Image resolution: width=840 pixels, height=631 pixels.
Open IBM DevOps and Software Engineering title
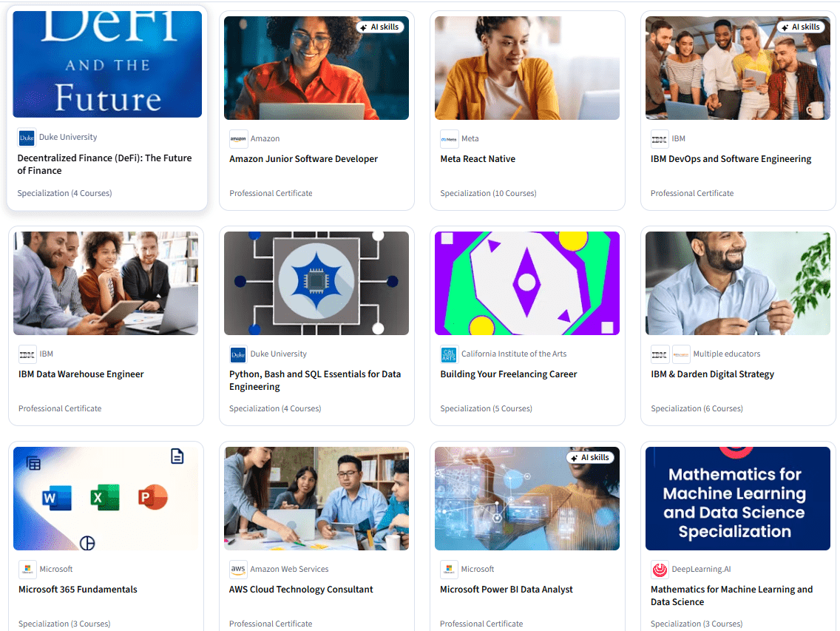click(x=731, y=159)
